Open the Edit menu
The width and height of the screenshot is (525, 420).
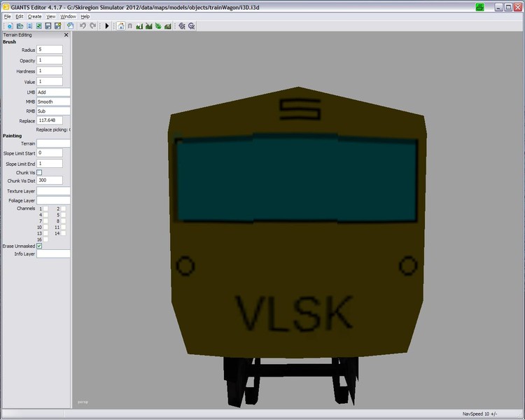click(20, 16)
